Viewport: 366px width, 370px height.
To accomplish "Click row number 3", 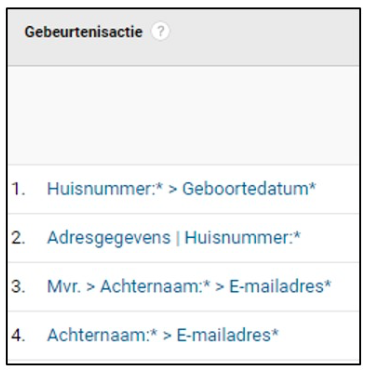I will (18, 287).
